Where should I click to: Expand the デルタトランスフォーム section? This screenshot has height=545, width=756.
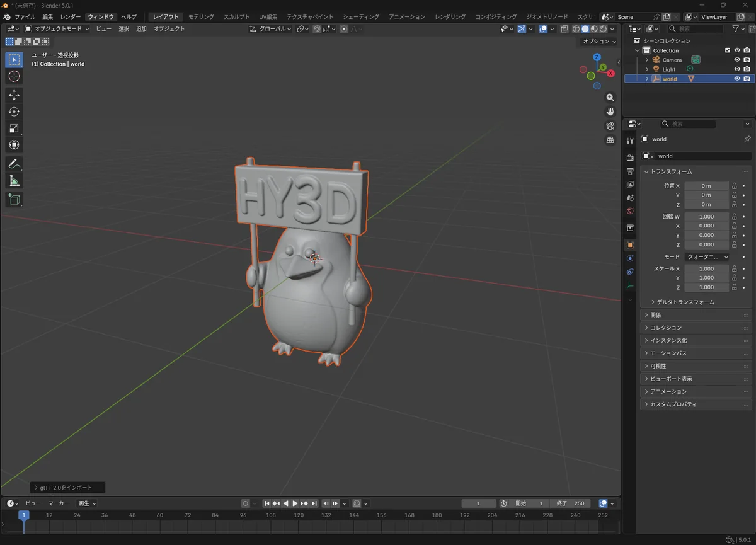coord(685,302)
